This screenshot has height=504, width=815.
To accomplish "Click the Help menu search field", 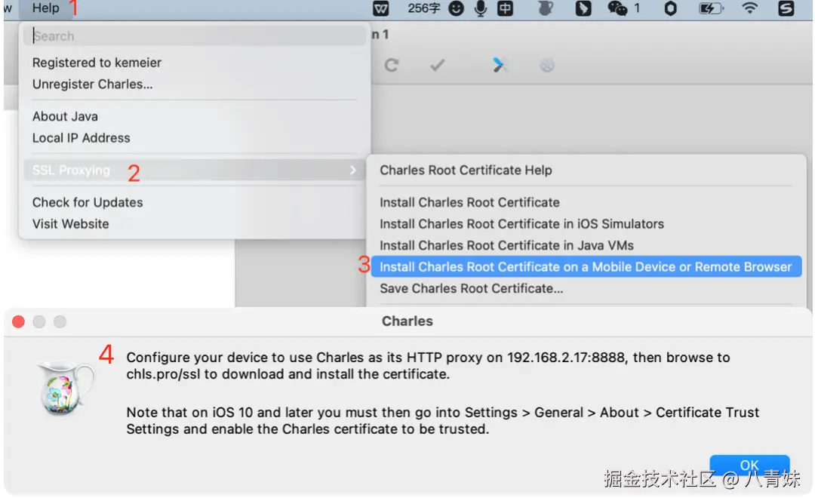I will tap(195, 36).
